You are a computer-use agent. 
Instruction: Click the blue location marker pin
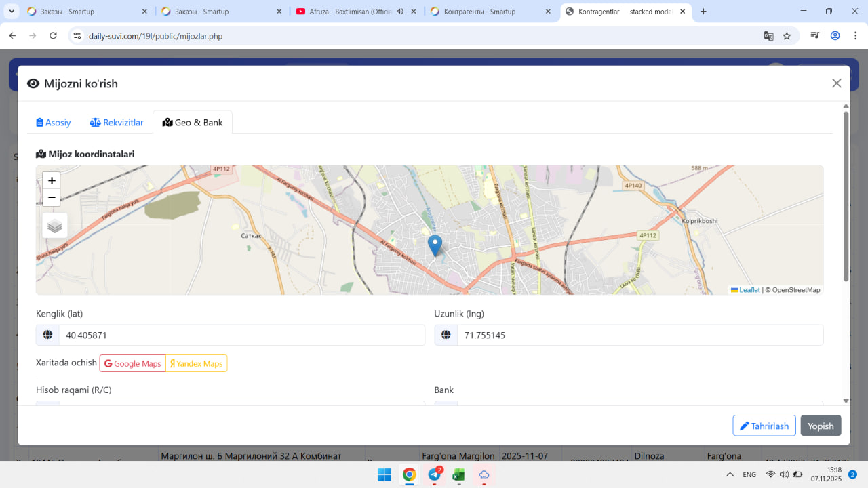(435, 245)
